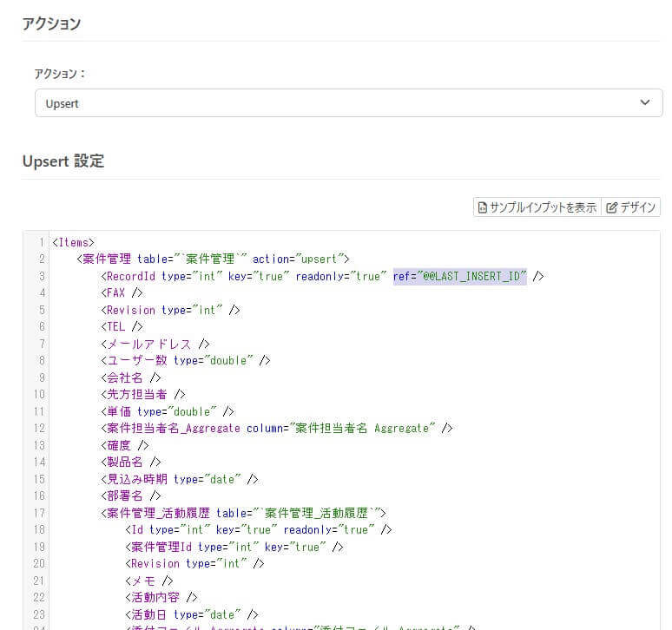Click the ユーザー数 type="double" line

[x=186, y=361]
